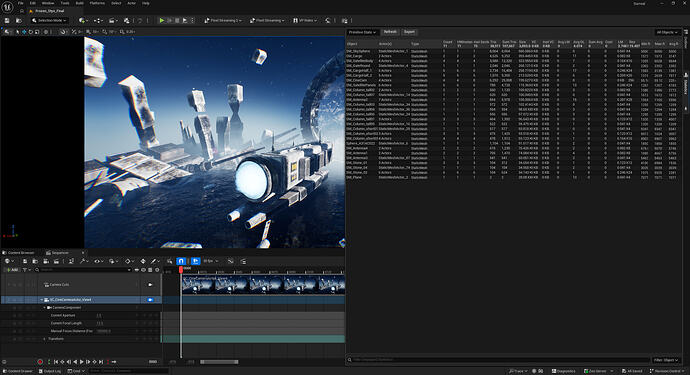Open the Output Log in status bar
690x375 pixels.
coord(50,371)
